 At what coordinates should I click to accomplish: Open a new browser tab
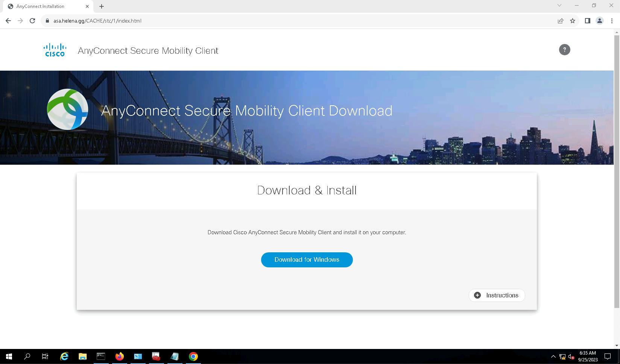click(x=102, y=6)
